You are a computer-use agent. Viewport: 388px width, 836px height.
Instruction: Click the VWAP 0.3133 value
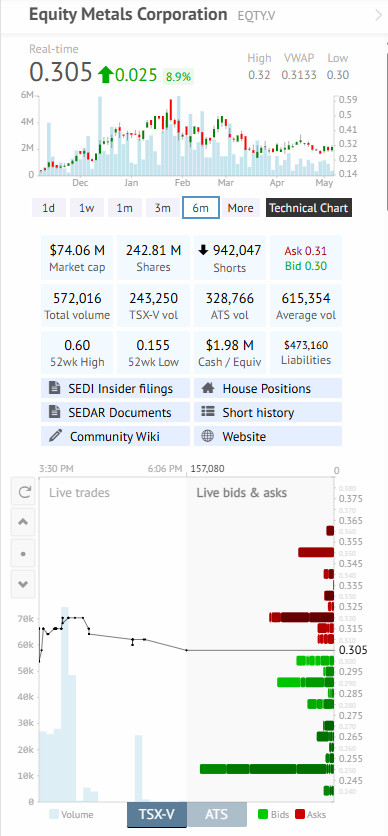point(298,75)
